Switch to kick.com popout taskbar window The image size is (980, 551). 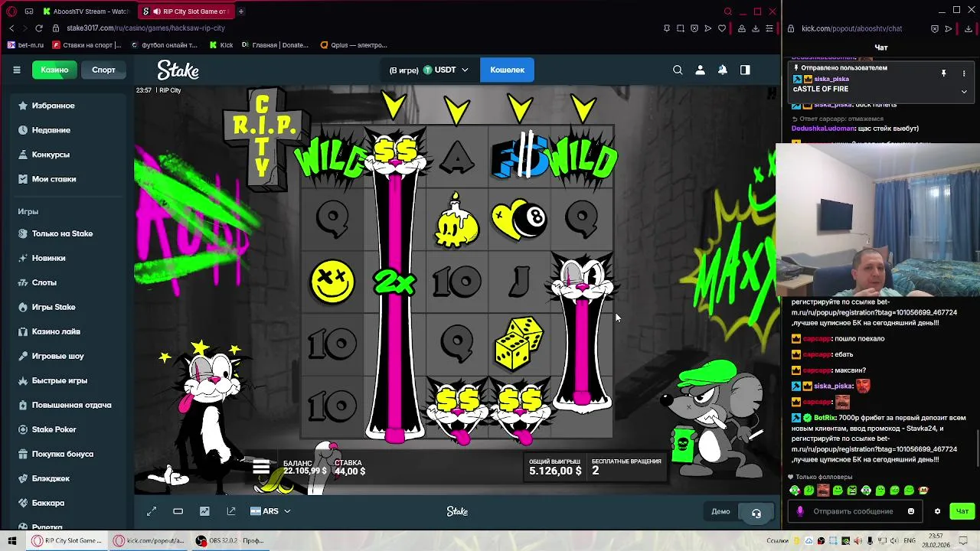(149, 540)
